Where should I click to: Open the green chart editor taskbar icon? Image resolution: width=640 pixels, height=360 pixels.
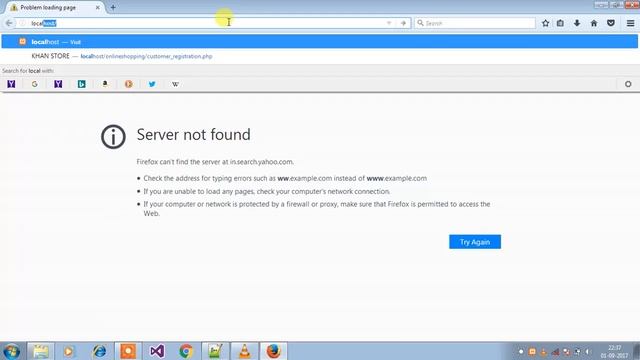click(215, 351)
